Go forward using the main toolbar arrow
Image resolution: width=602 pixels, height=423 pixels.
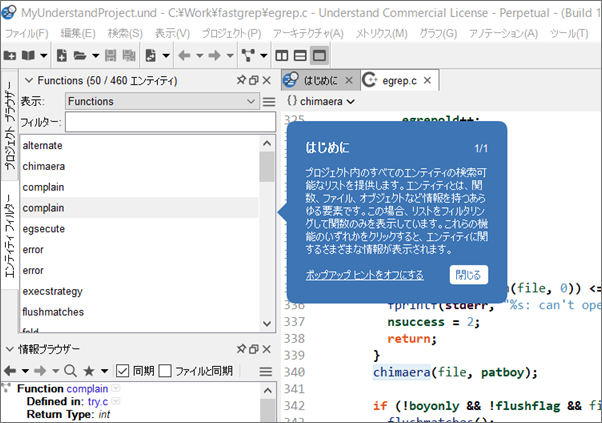(x=215, y=56)
